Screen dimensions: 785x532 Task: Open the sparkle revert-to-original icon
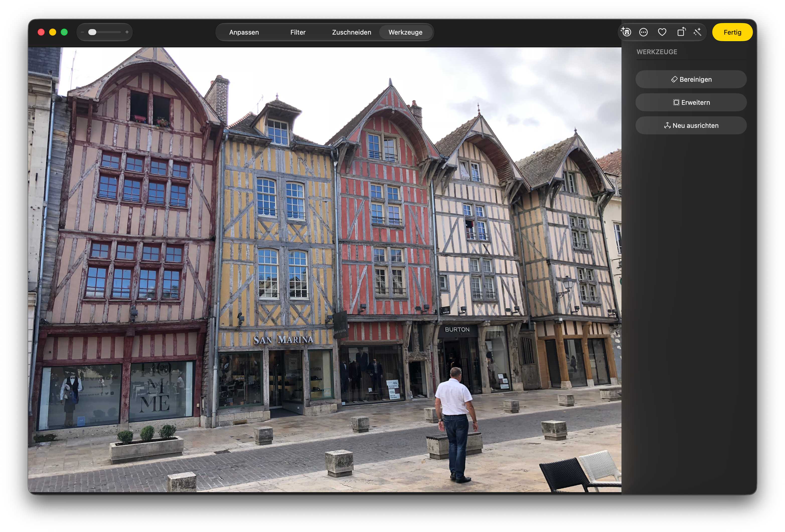[625, 32]
